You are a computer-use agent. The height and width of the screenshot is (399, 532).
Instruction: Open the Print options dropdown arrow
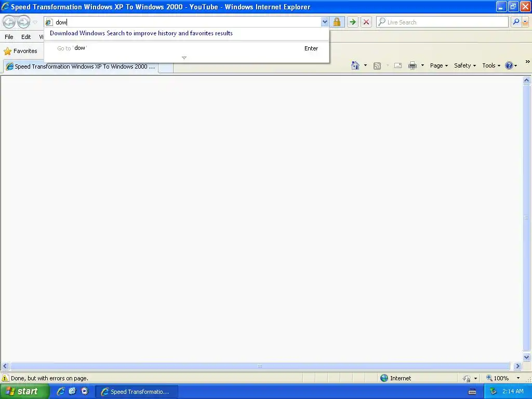[x=422, y=65]
